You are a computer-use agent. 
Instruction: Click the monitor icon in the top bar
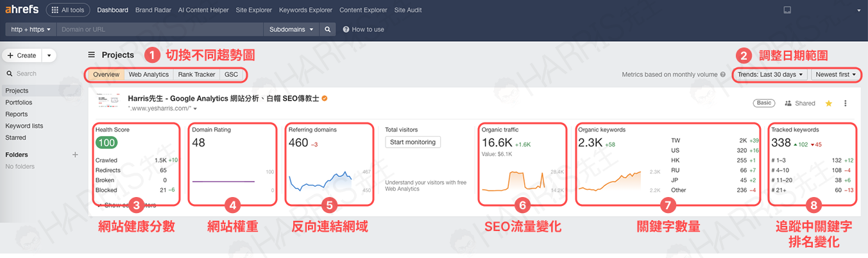(787, 10)
